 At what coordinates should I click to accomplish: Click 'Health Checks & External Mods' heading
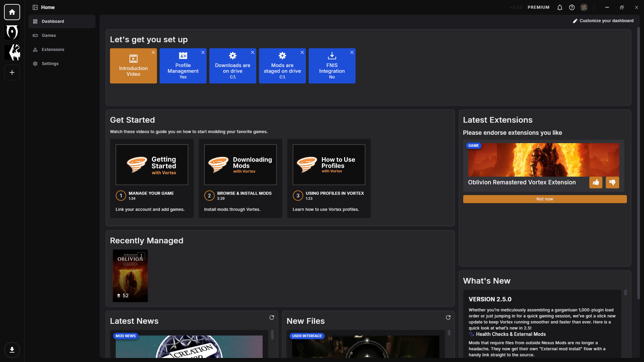[511, 334]
